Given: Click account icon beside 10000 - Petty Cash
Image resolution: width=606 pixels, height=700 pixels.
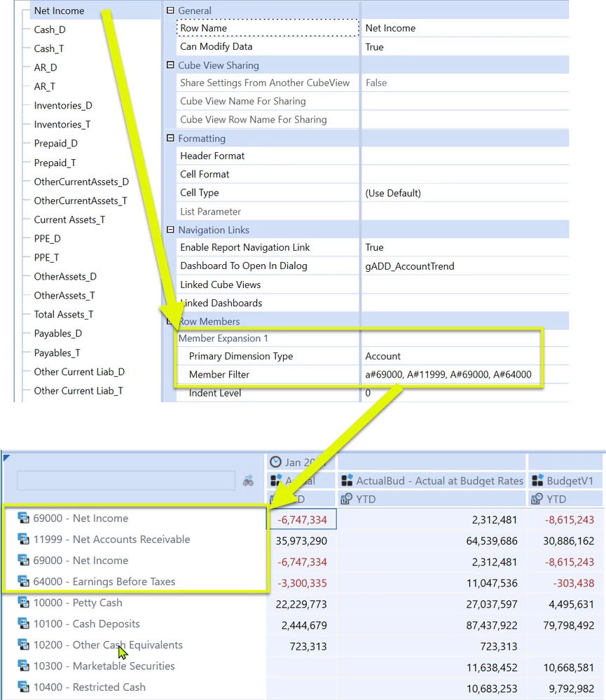Looking at the screenshot, I should (23, 602).
